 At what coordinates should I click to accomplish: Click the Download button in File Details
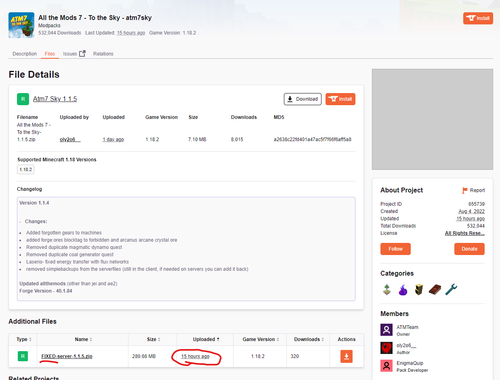[x=303, y=99]
